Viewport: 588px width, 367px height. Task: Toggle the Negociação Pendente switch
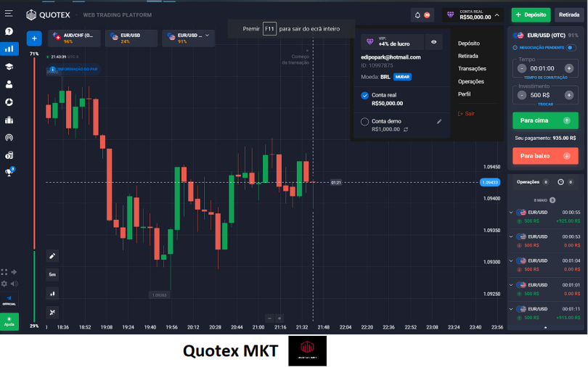pyautogui.click(x=515, y=48)
